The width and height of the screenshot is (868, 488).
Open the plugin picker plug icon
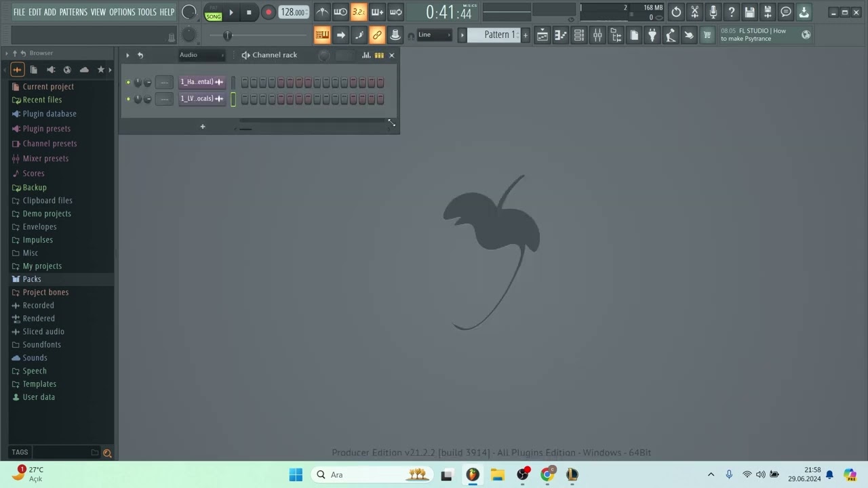pos(652,35)
